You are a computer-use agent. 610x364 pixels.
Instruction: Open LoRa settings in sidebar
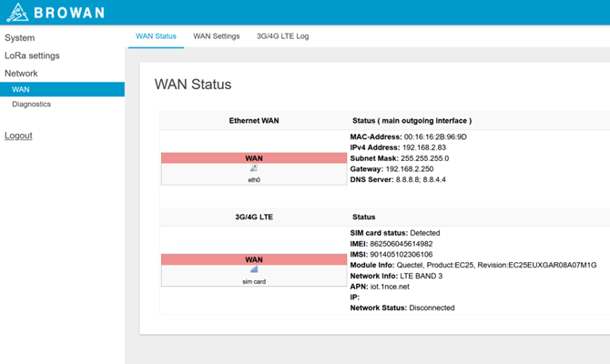32,56
